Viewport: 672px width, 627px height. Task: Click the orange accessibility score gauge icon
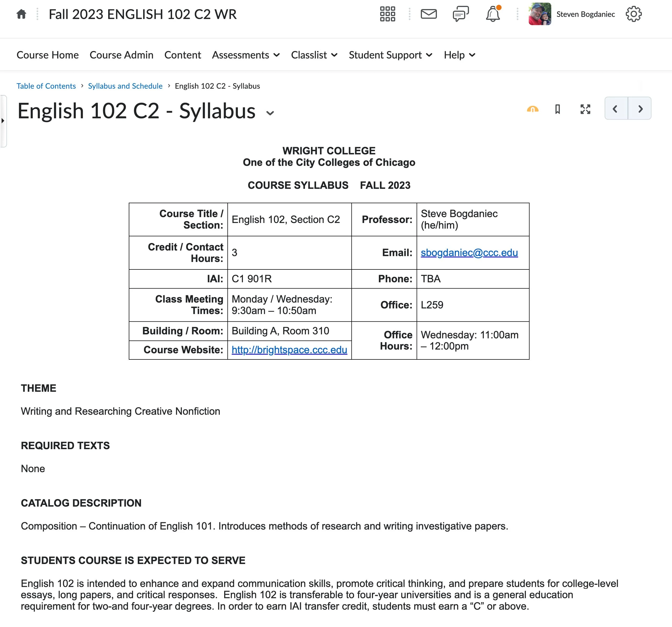tap(532, 109)
